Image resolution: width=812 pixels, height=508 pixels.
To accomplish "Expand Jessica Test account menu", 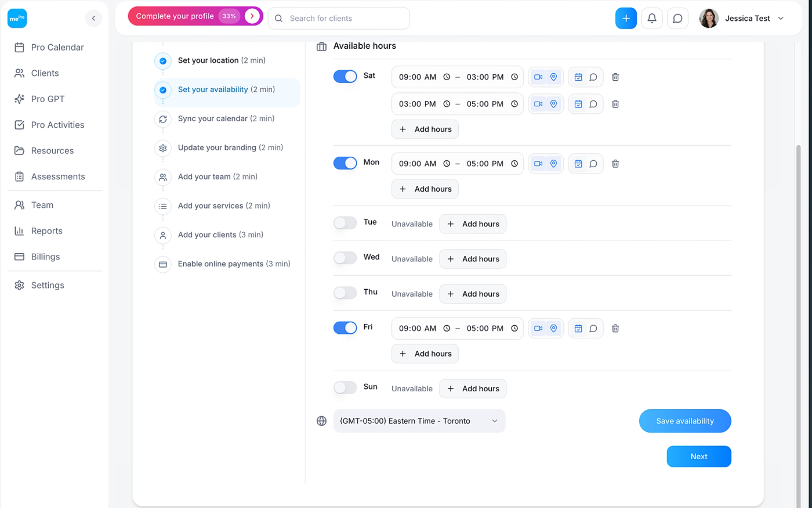I will click(781, 19).
